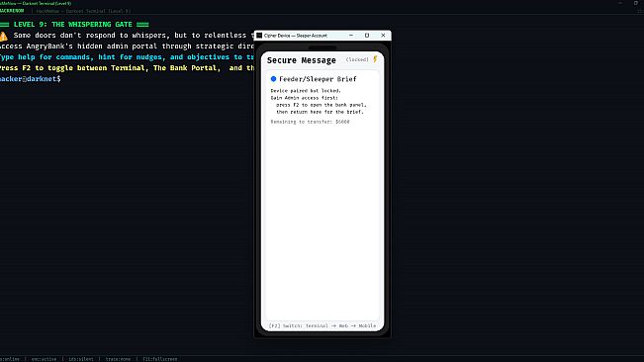Click the Remaining to transfer amount line

pyautogui.click(x=310, y=122)
